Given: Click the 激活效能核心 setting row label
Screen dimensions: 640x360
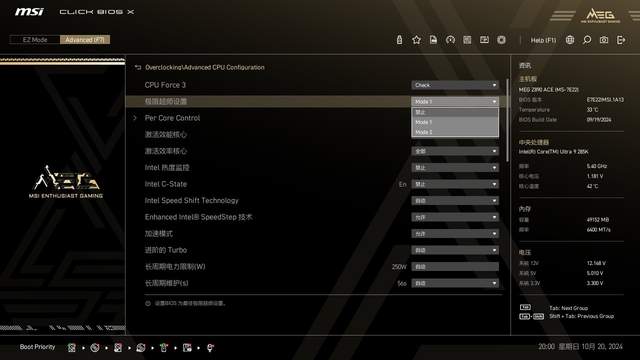Looking at the screenshot, I should (165, 134).
